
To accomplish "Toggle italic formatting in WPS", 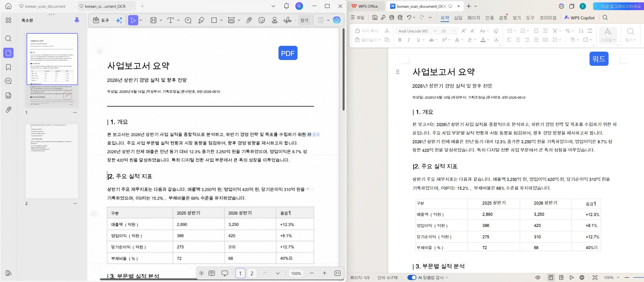I will [409, 40].
